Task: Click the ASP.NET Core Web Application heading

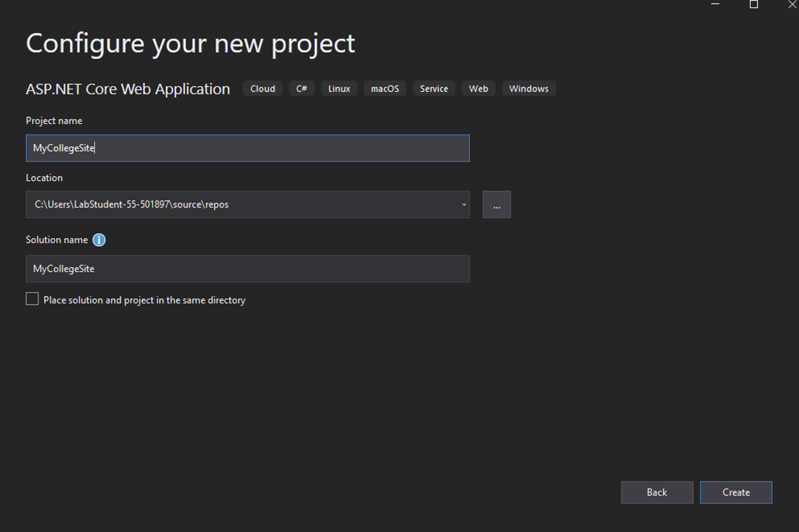Action: click(128, 89)
